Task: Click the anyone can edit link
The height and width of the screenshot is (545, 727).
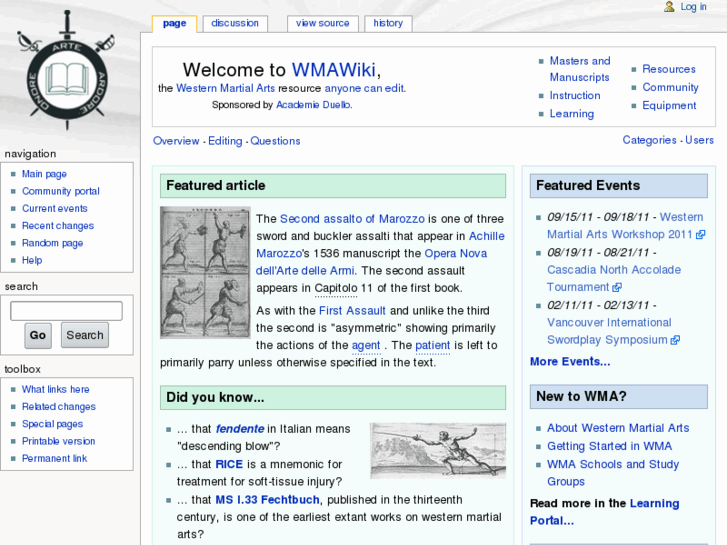Action: 364,88
